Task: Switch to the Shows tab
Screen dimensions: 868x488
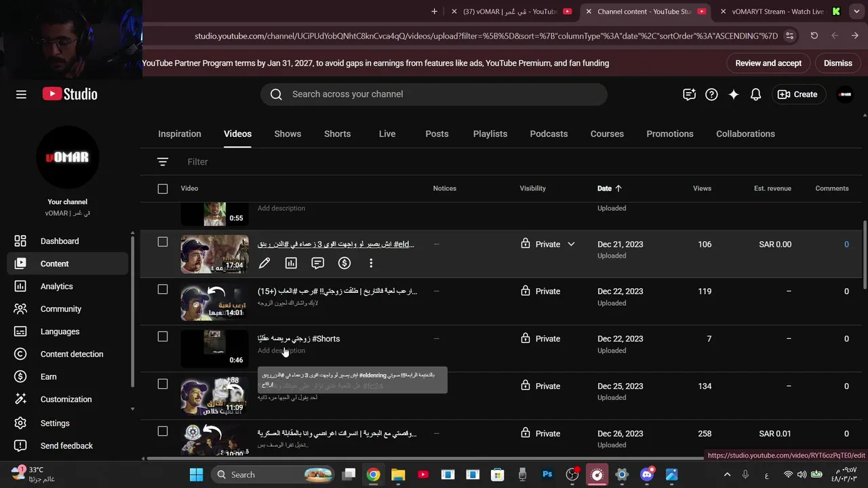Action: [x=288, y=134]
